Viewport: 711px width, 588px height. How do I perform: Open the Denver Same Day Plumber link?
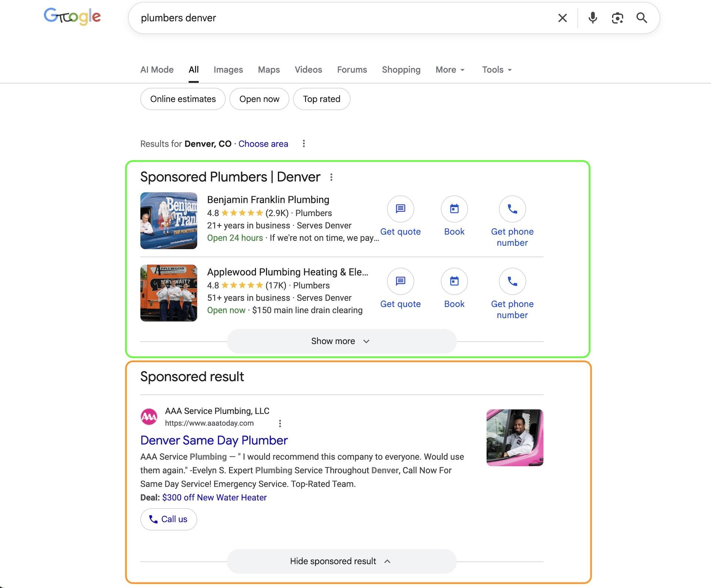click(x=214, y=440)
